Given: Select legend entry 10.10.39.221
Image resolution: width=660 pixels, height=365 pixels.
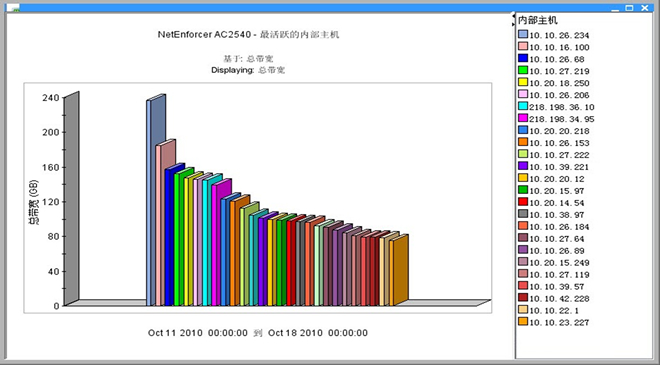Looking at the screenshot, I should pos(554,167).
